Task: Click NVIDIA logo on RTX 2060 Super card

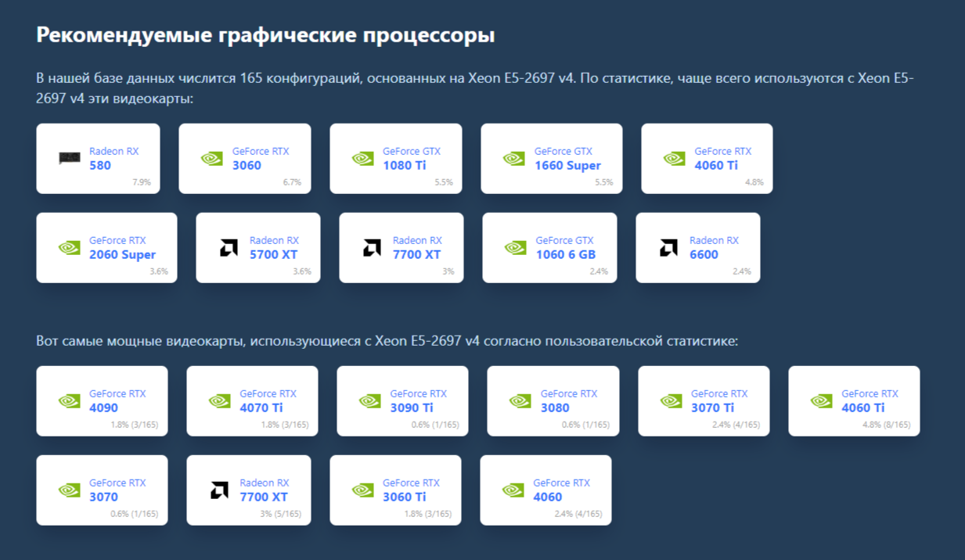Action: [x=70, y=247]
